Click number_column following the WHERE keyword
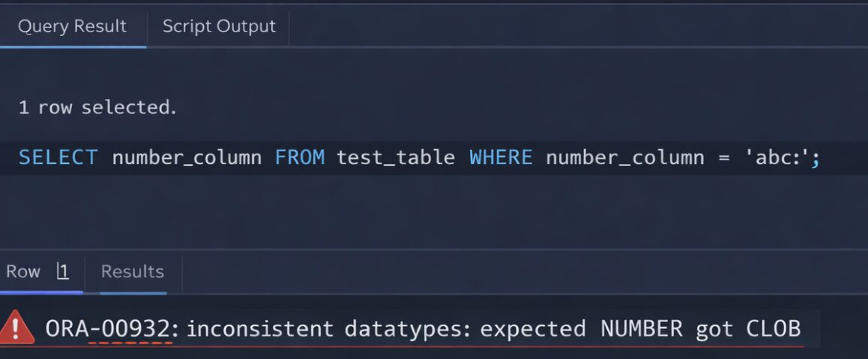Image resolution: width=868 pixels, height=359 pixels. [x=624, y=157]
